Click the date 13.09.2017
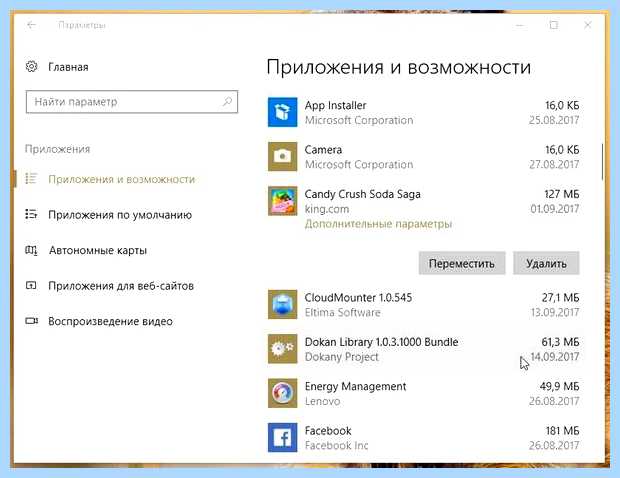Image resolution: width=620 pixels, height=478 pixels. pos(555,312)
